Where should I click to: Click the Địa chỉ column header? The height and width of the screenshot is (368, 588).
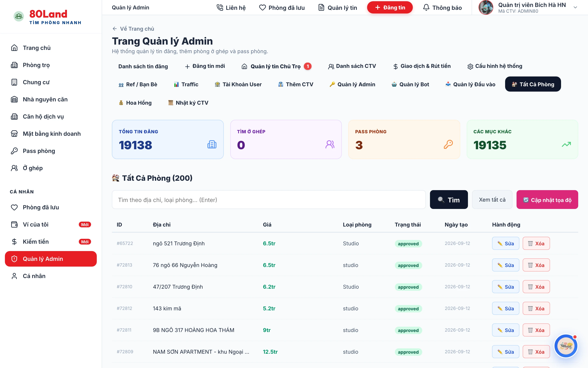point(161,225)
